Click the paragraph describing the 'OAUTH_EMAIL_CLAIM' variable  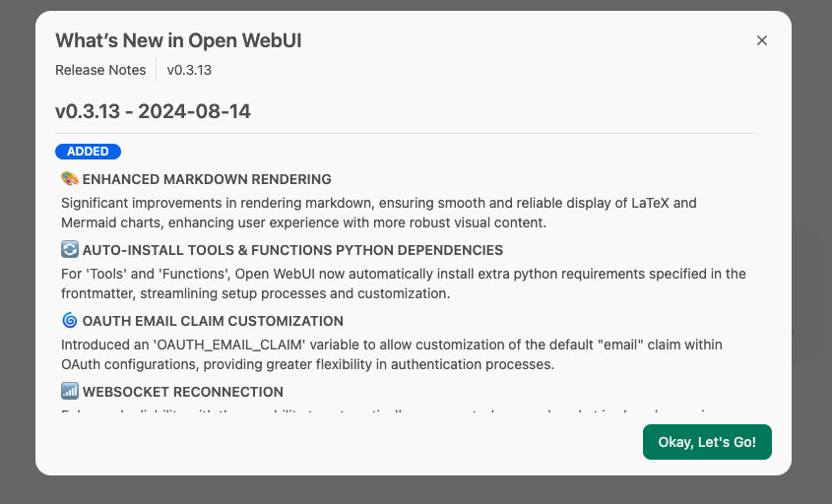pyautogui.click(x=391, y=354)
